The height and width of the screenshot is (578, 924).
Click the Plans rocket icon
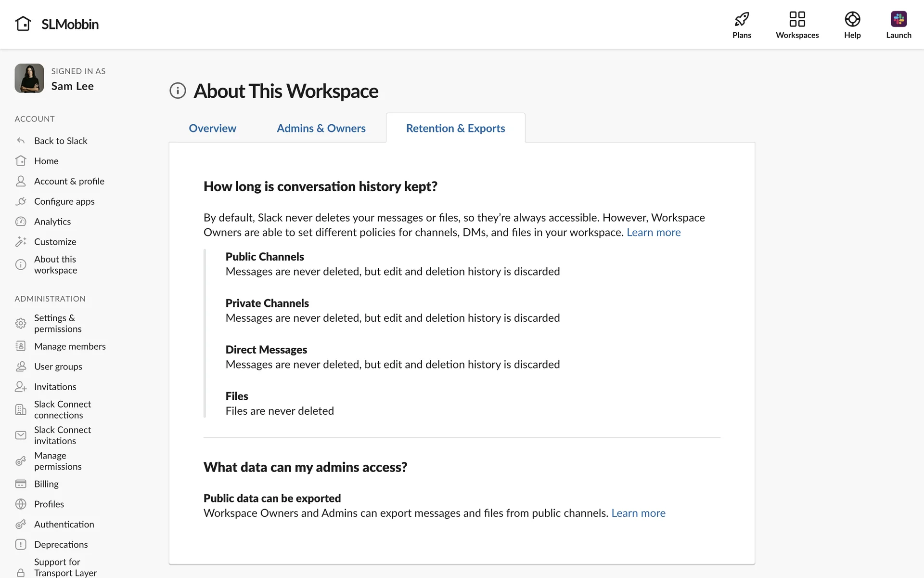click(x=742, y=19)
